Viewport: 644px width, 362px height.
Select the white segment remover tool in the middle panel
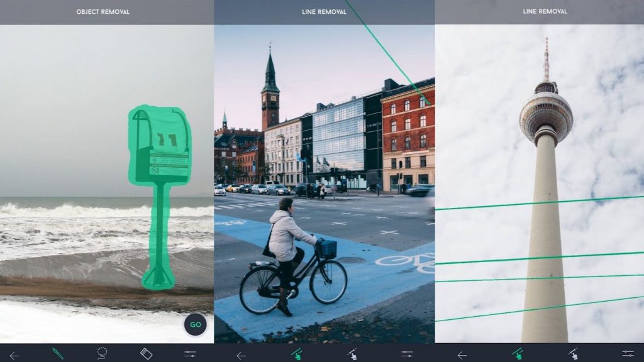(x=352, y=354)
